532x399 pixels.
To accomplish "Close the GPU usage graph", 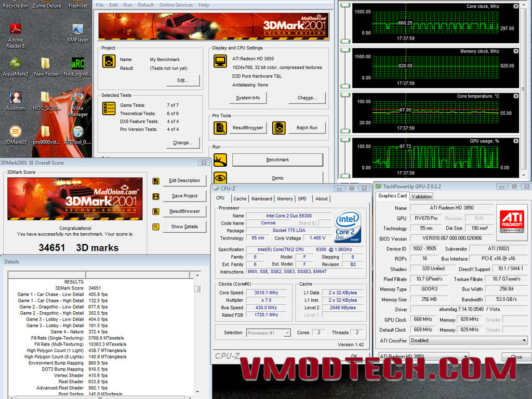I will click(516, 141).
